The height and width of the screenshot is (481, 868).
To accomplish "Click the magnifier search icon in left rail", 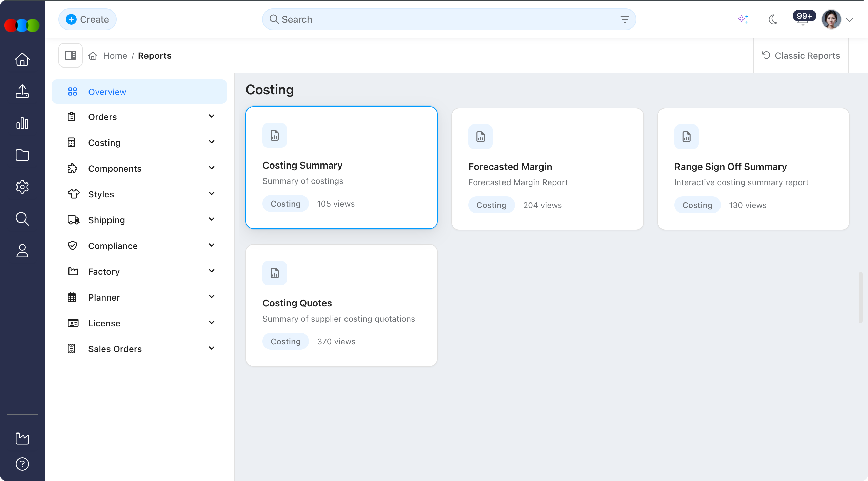I will (22, 219).
